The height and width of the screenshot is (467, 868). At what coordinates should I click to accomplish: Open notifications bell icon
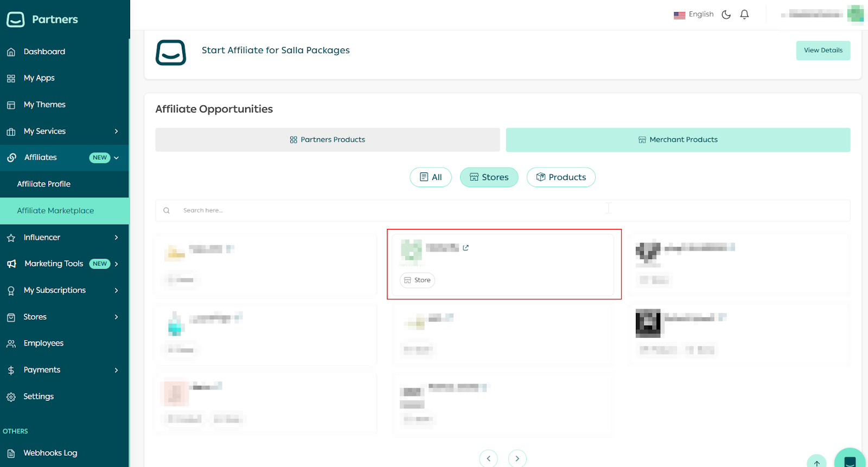[744, 15]
